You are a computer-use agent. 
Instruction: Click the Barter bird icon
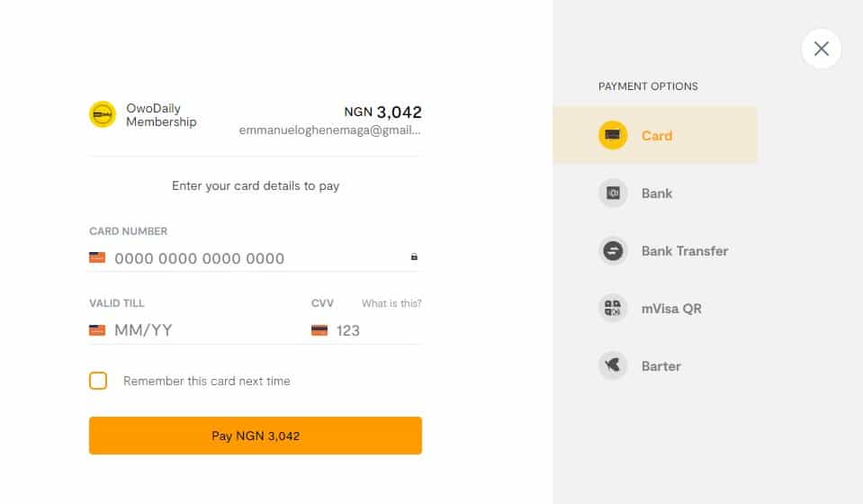[x=613, y=366]
